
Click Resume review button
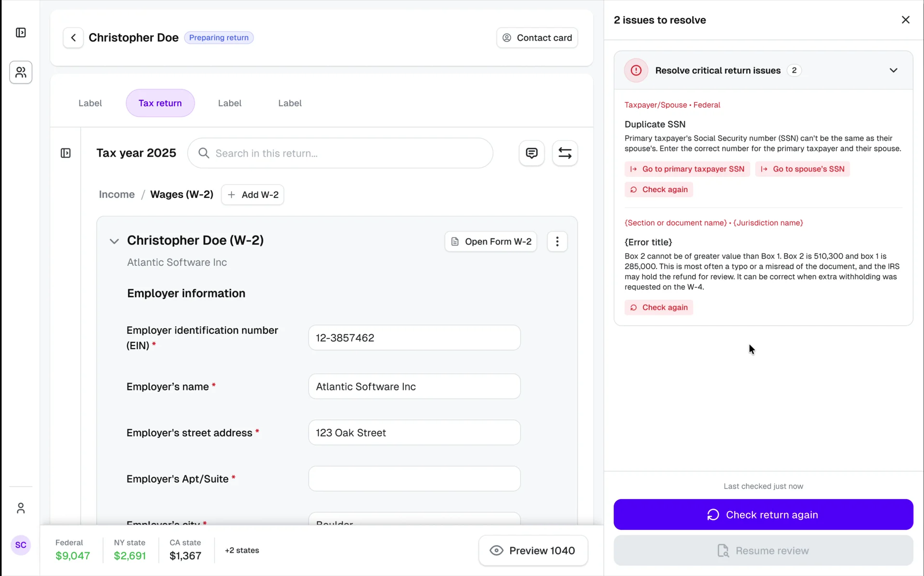click(x=763, y=550)
